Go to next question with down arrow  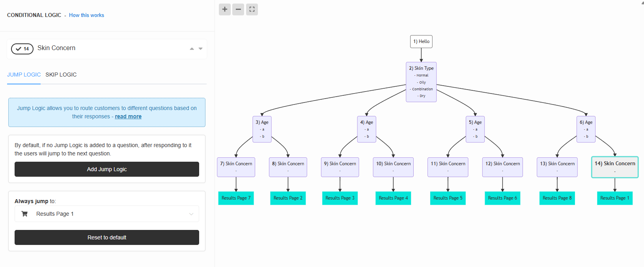click(x=201, y=49)
